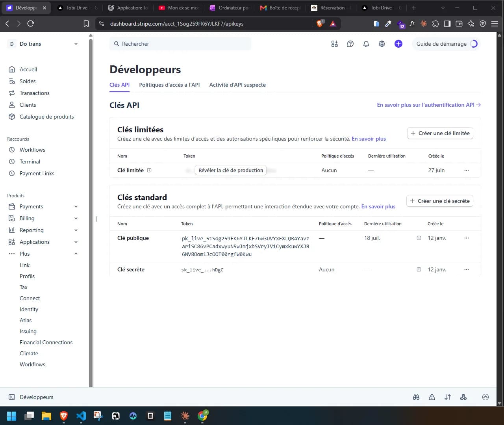
Task: Open Transactions in the sidebar
Action: point(35,93)
